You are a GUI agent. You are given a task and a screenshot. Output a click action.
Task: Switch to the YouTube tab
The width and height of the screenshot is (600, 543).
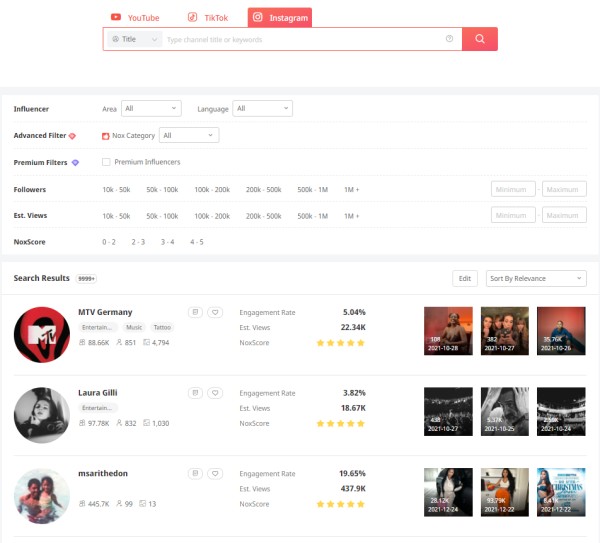pyautogui.click(x=135, y=17)
